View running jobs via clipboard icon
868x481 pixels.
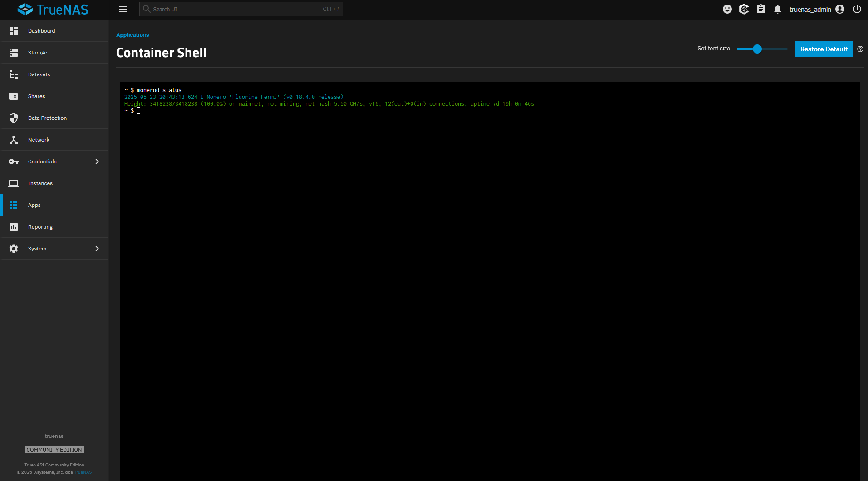[761, 9]
